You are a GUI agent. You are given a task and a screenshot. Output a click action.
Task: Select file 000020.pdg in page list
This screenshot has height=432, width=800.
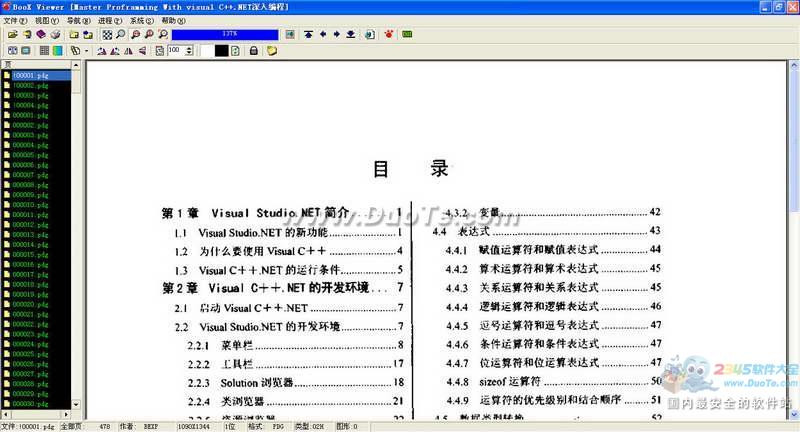[36, 304]
